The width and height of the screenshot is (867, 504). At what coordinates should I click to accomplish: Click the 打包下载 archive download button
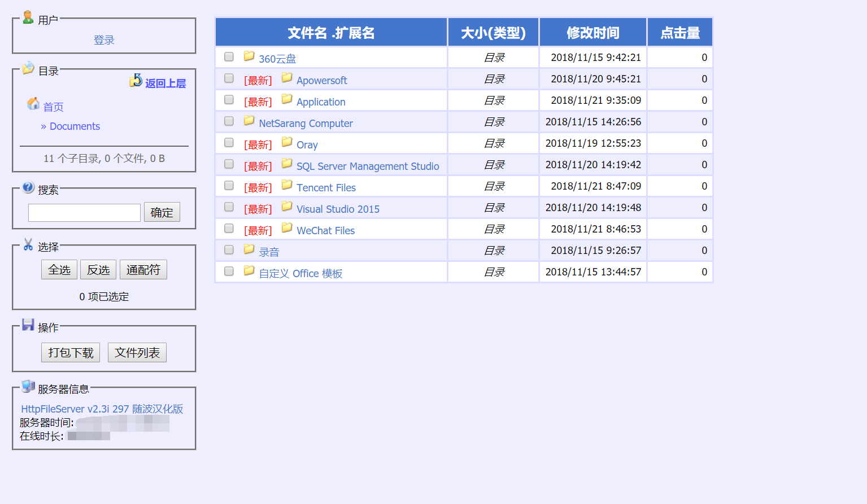pyautogui.click(x=71, y=353)
